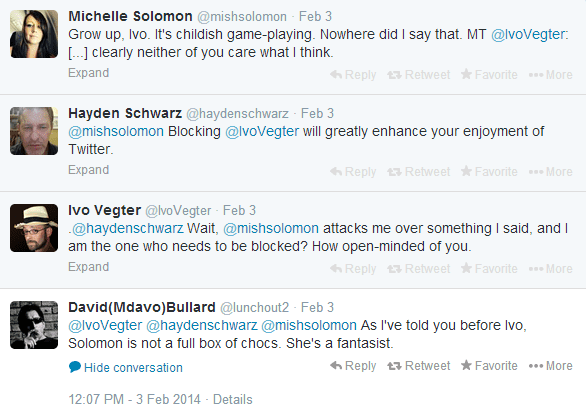Open Details link next to 12:07 PM timestamp

pyautogui.click(x=232, y=400)
